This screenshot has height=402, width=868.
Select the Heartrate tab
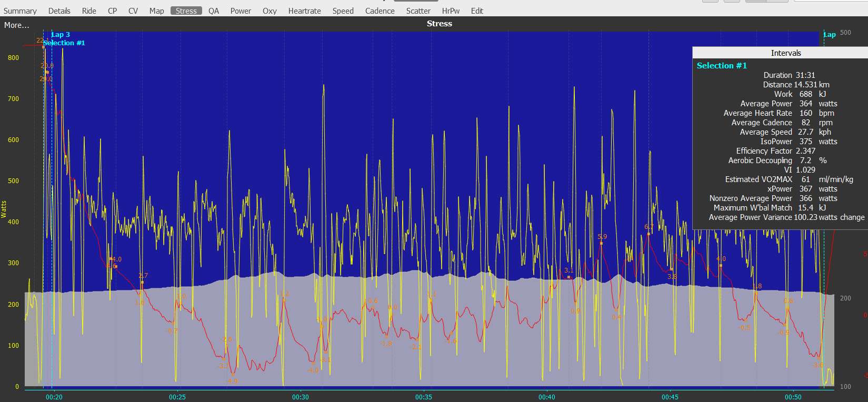(x=304, y=11)
